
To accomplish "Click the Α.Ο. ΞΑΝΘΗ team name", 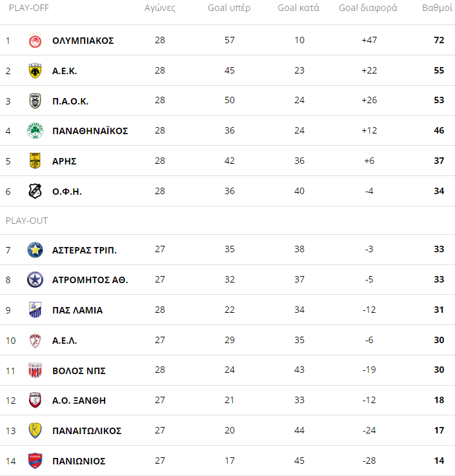I will click(79, 401).
